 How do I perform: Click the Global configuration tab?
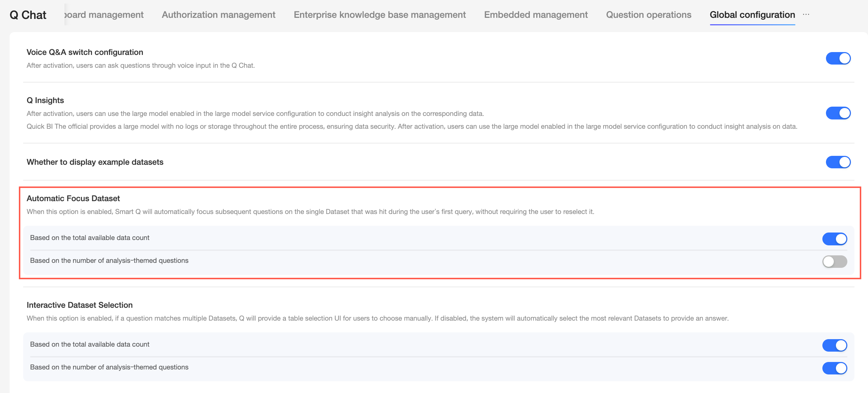pos(752,15)
